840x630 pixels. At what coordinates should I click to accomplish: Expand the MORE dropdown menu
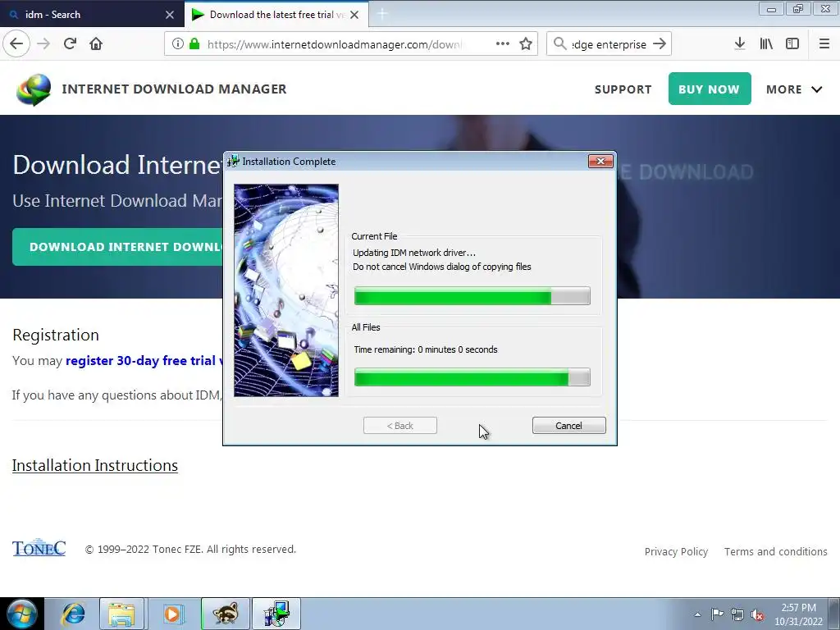click(794, 89)
